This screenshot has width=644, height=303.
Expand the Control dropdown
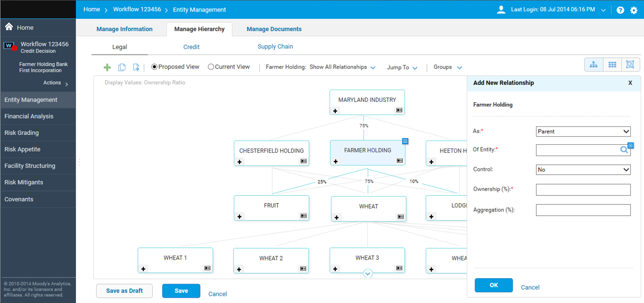(x=583, y=170)
